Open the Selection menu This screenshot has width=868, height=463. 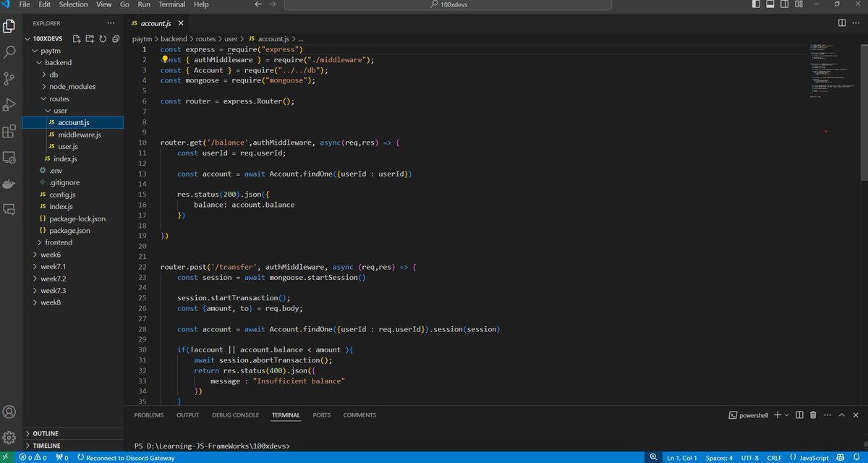(x=73, y=4)
